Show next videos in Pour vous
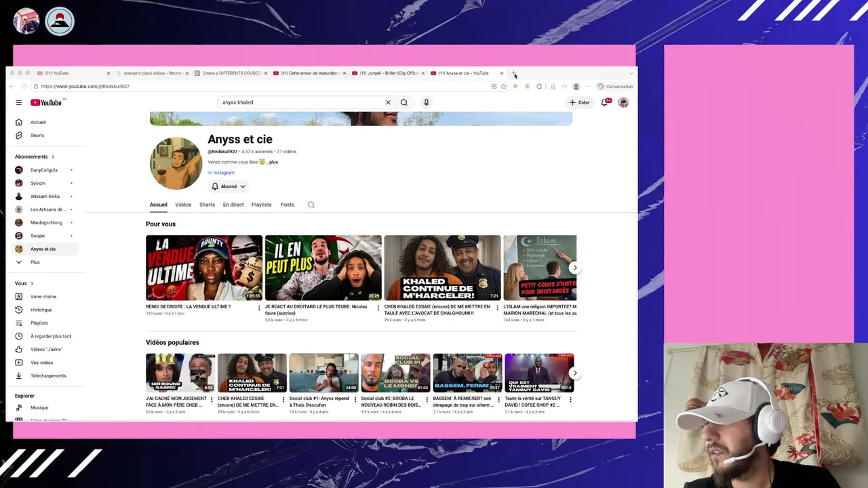Image resolution: width=868 pixels, height=488 pixels. tap(575, 268)
